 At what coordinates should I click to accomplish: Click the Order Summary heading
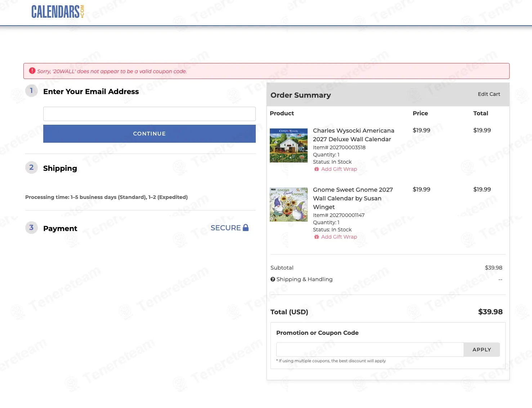[301, 95]
